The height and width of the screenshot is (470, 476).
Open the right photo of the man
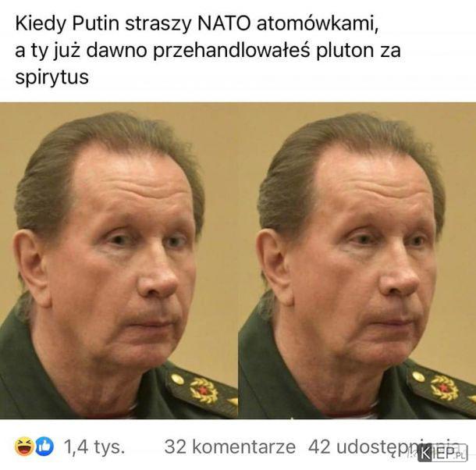(357, 260)
